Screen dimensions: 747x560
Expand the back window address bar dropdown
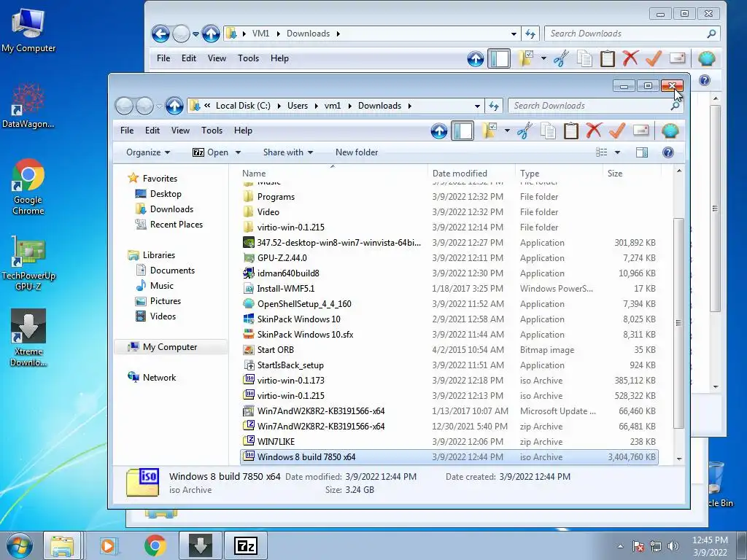pos(514,34)
